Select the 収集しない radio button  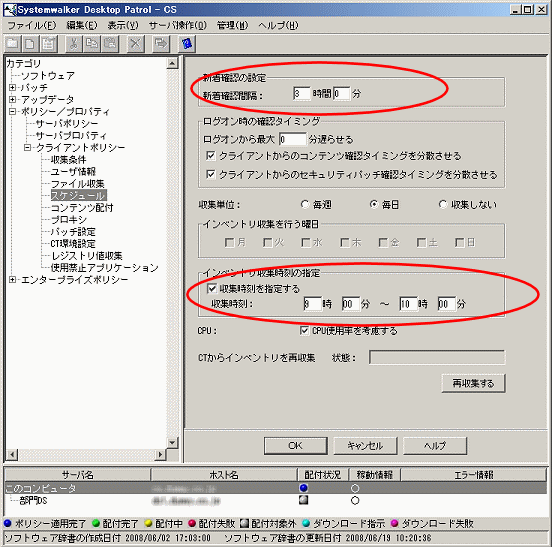click(x=443, y=204)
